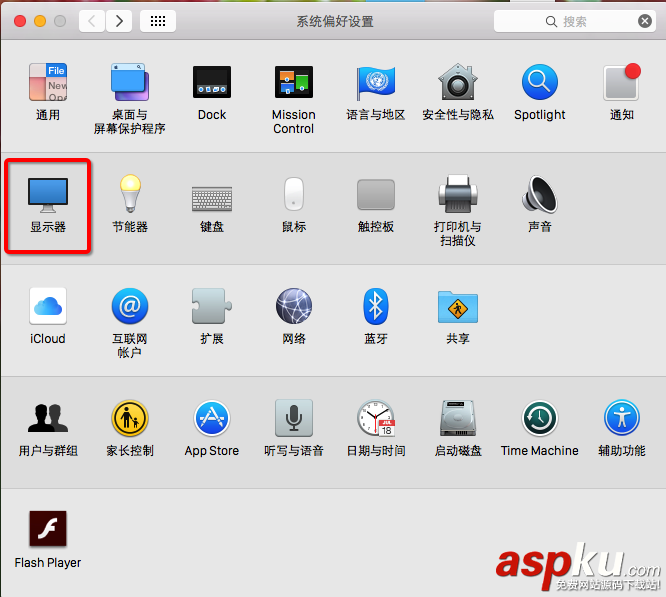The image size is (666, 597).
Task: Click the show-all grid button
Action: coord(158,21)
